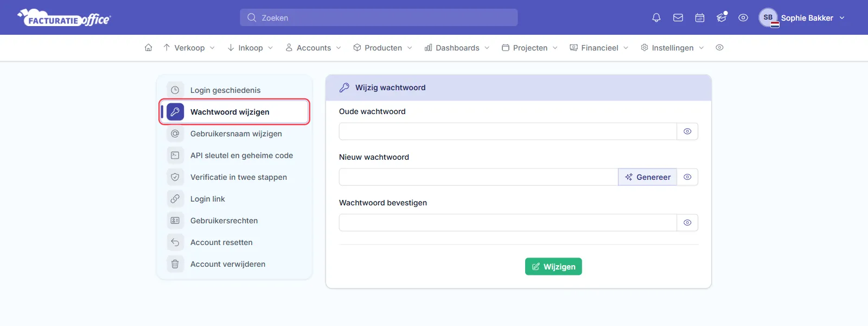Open the notifications bell icon

(656, 17)
